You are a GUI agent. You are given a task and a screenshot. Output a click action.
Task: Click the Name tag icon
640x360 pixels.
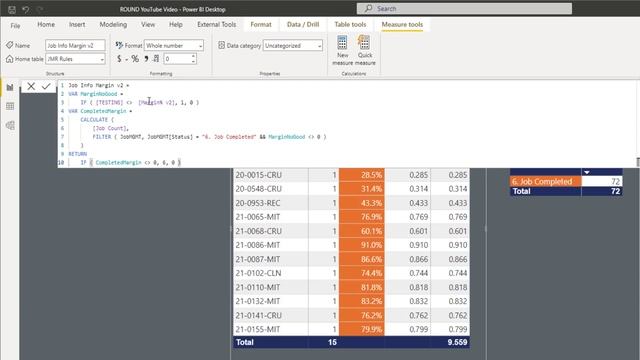click(x=9, y=45)
